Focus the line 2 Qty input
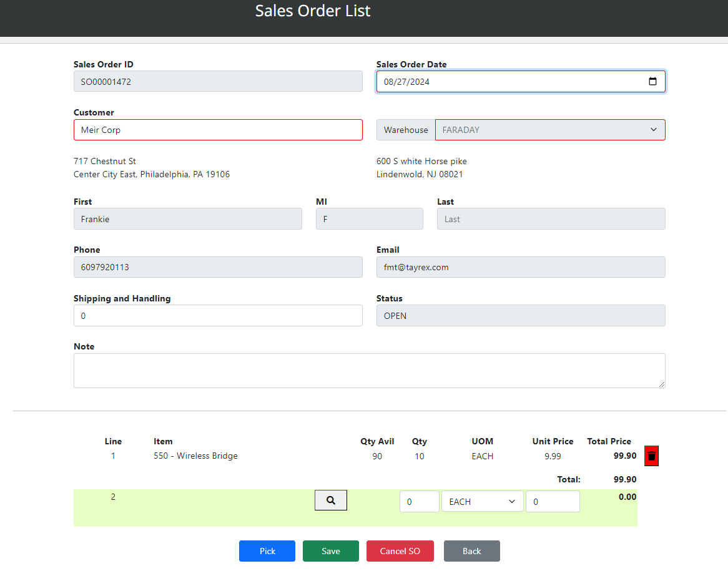 pyautogui.click(x=419, y=501)
